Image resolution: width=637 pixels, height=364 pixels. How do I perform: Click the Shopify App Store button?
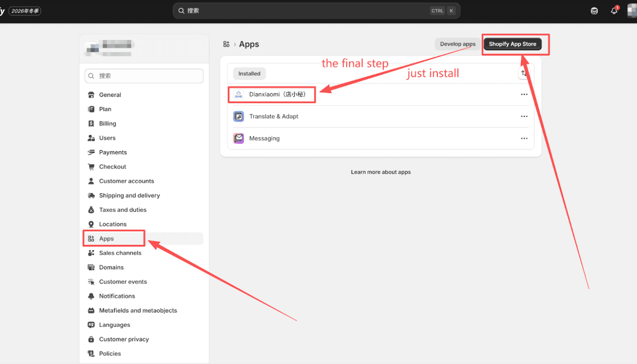tap(512, 44)
